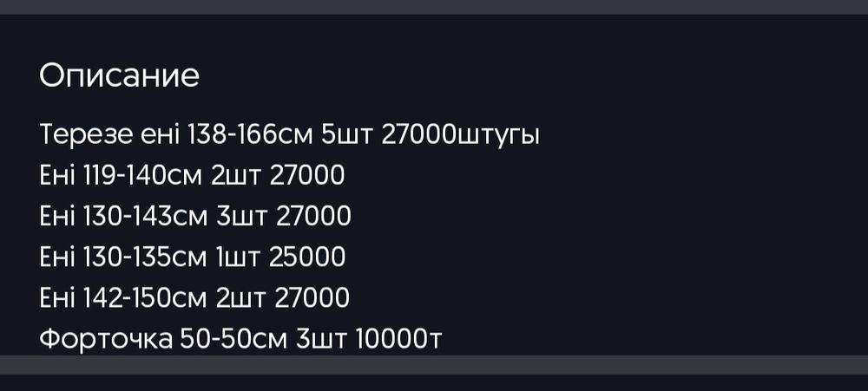
Task: Click the price on the 130-143см line
Action: click(313, 217)
